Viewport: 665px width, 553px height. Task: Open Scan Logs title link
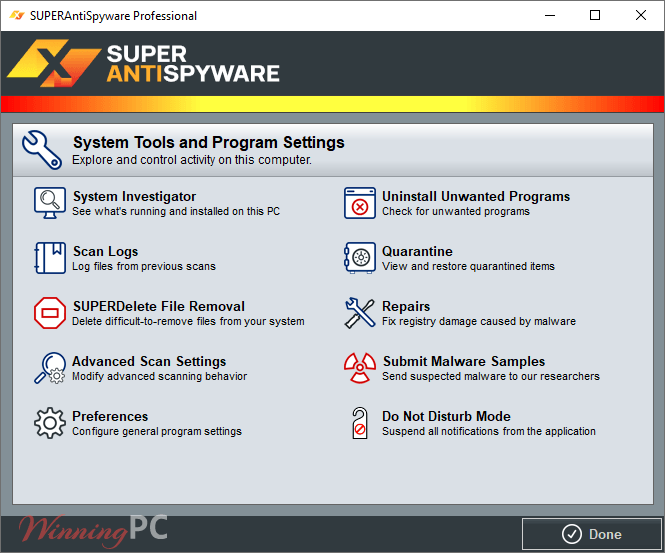[x=106, y=251]
